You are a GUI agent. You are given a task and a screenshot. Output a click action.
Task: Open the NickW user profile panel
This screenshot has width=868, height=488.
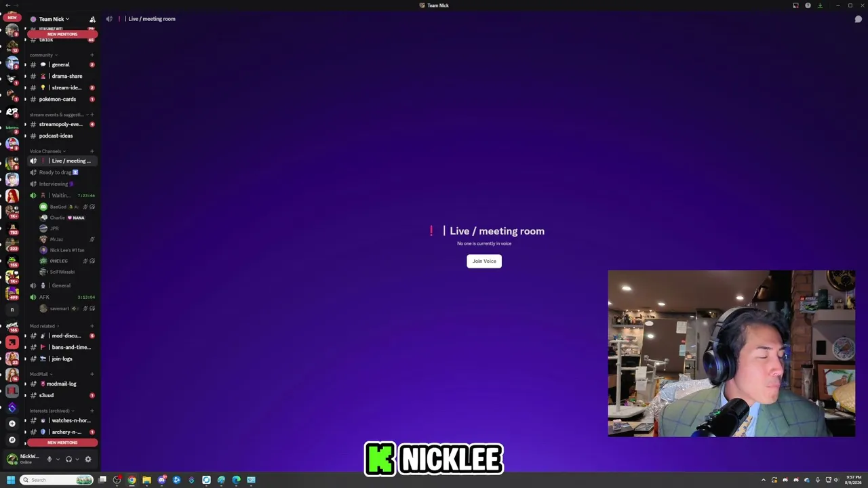click(24, 459)
